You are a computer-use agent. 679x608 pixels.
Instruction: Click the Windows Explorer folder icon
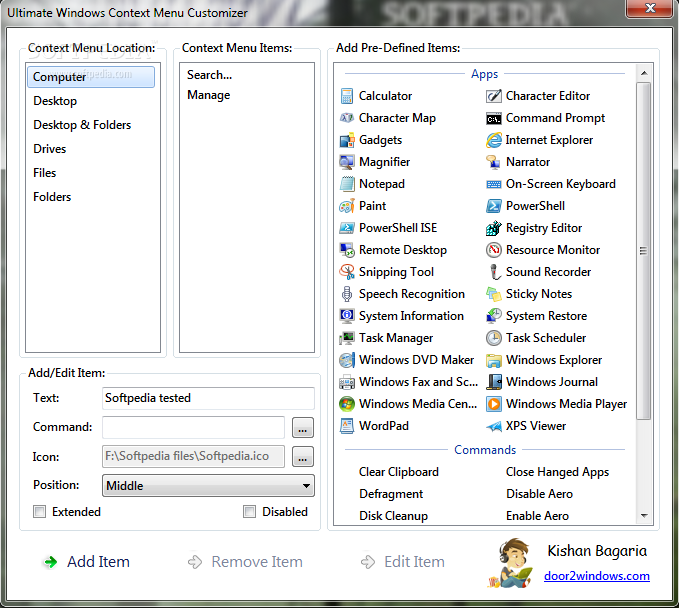494,360
